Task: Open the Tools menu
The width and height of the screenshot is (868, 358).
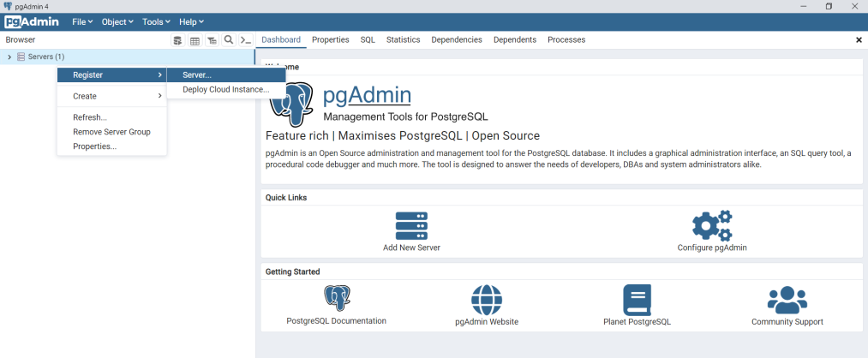Action: [x=156, y=22]
